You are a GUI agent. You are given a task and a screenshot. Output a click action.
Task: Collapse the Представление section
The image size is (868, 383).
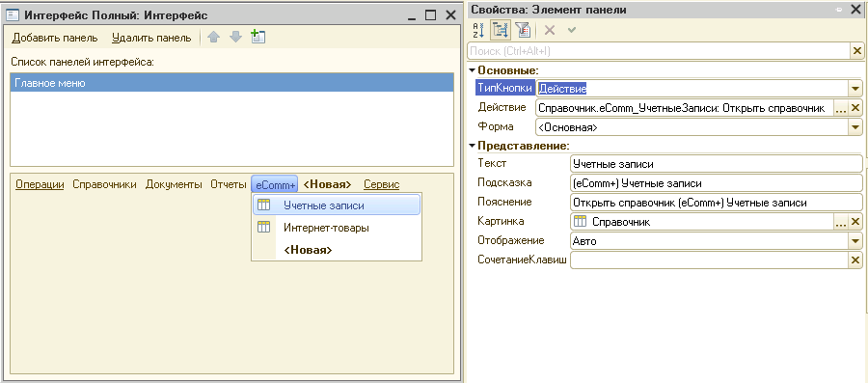click(473, 146)
